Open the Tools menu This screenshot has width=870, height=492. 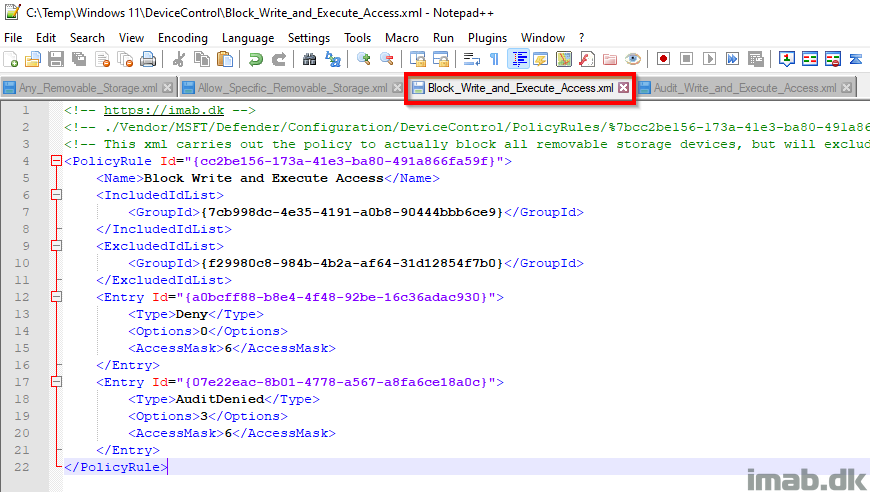357,38
